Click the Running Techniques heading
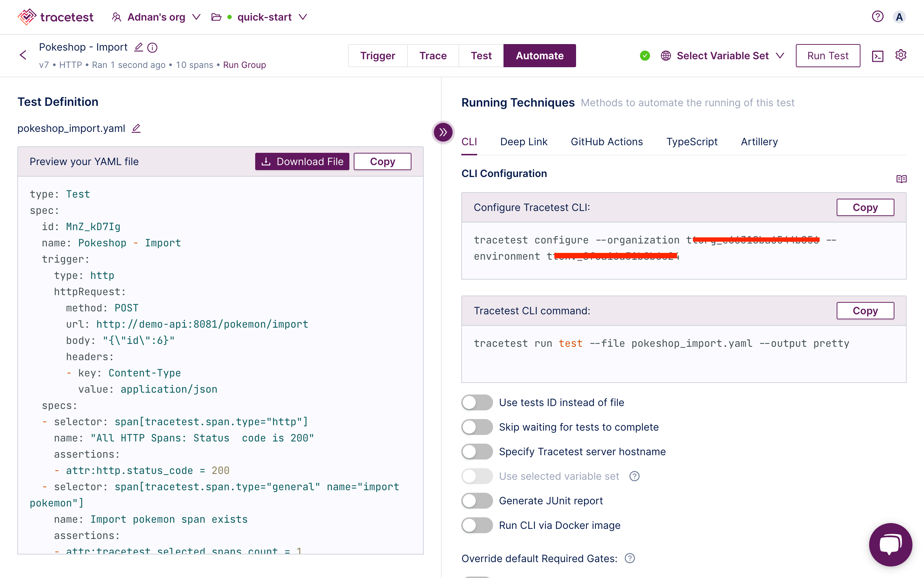 [x=518, y=103]
